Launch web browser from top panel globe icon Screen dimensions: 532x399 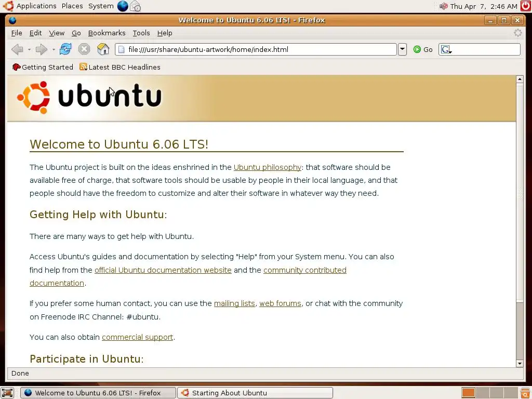tap(123, 6)
